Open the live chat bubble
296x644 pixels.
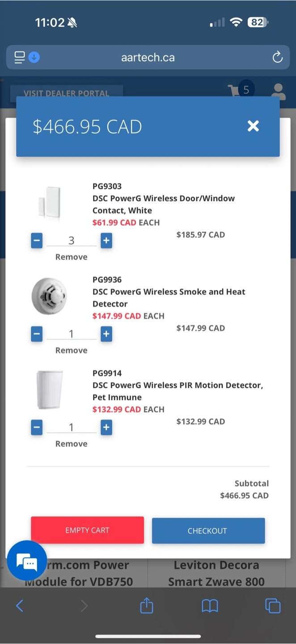point(27,561)
